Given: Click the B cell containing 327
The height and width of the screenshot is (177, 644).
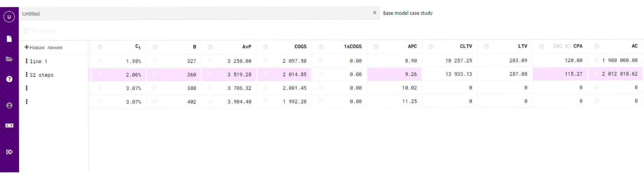Looking at the screenshot, I should (x=192, y=61).
